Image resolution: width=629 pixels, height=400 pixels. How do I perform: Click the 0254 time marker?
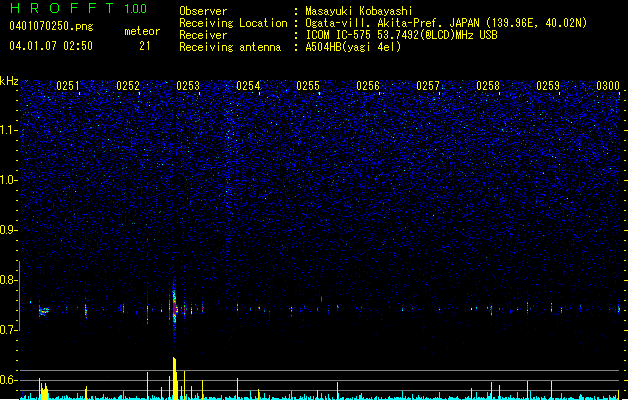pyautogui.click(x=248, y=86)
